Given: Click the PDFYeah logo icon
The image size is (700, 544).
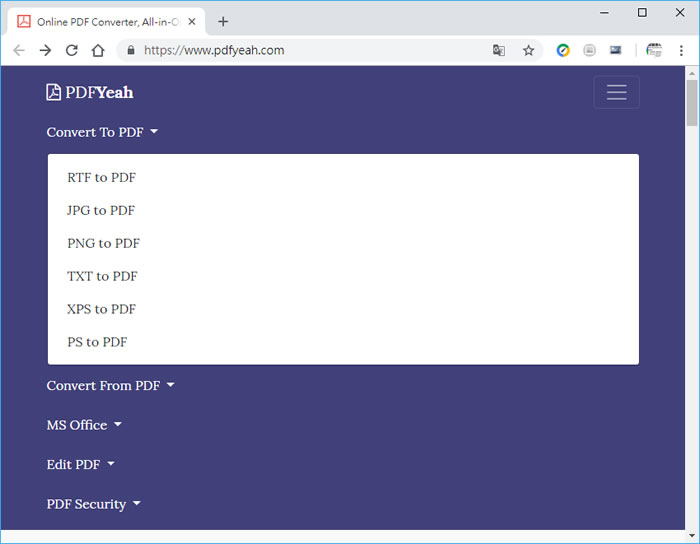Looking at the screenshot, I should pos(54,92).
